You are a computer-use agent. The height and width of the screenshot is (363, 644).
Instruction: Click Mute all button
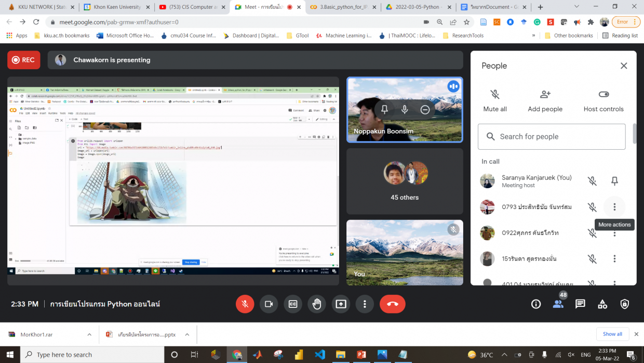tap(495, 100)
